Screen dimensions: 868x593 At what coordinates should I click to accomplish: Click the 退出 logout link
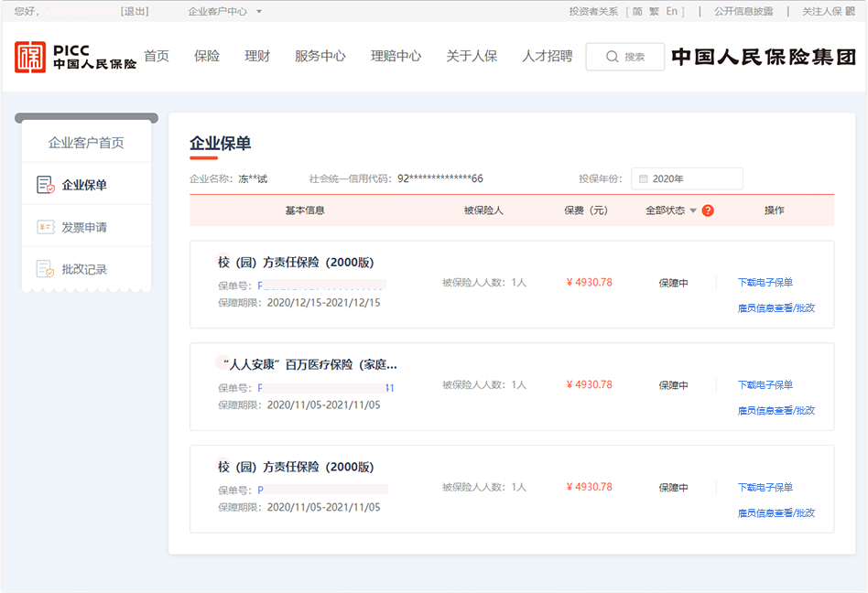(x=136, y=11)
